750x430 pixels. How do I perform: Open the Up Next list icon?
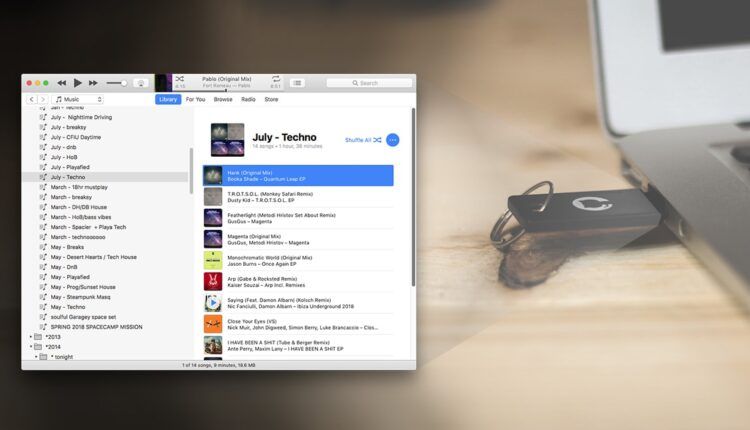point(297,83)
